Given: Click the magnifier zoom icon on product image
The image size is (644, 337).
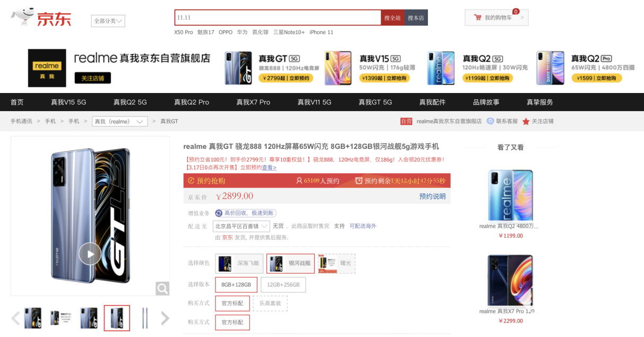Looking at the screenshot, I should coord(162,289).
